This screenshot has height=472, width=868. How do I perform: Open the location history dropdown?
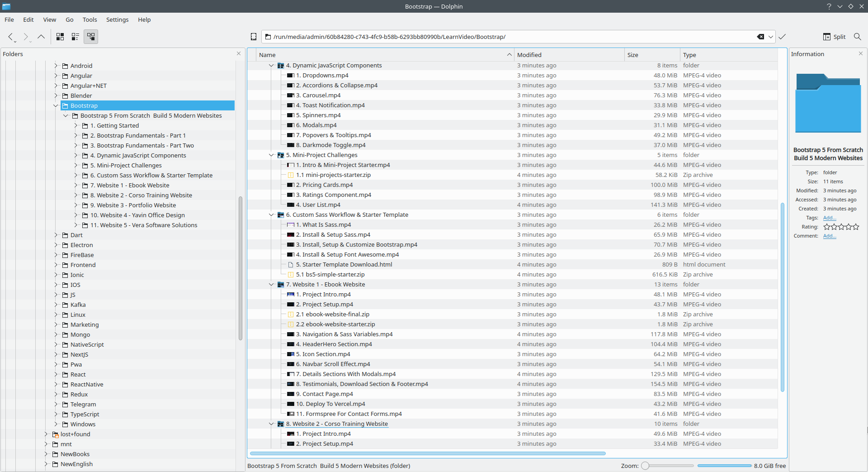[x=770, y=37]
